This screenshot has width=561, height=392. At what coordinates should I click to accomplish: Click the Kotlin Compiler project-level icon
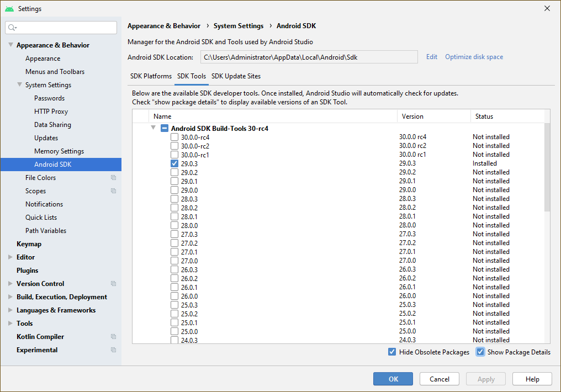pos(113,337)
